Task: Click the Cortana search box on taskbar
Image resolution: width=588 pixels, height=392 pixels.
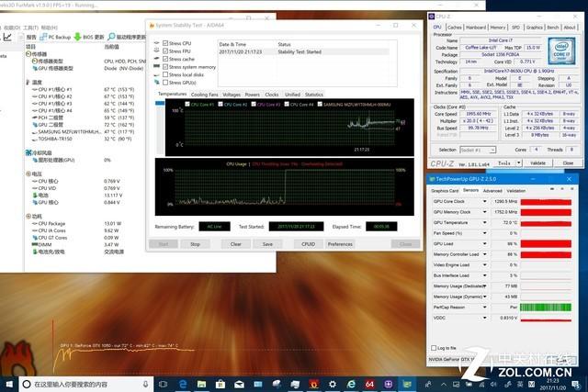Action: coord(83,383)
